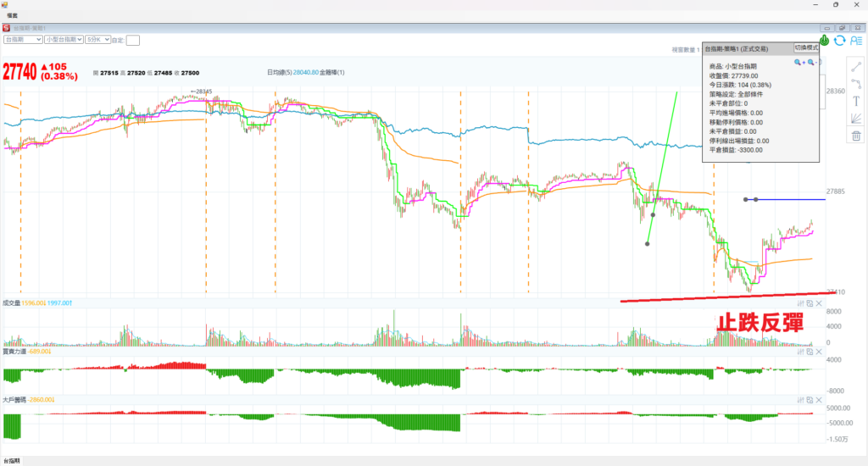
Task: Zoom in with the magnifier plus icon
Action: pos(798,63)
